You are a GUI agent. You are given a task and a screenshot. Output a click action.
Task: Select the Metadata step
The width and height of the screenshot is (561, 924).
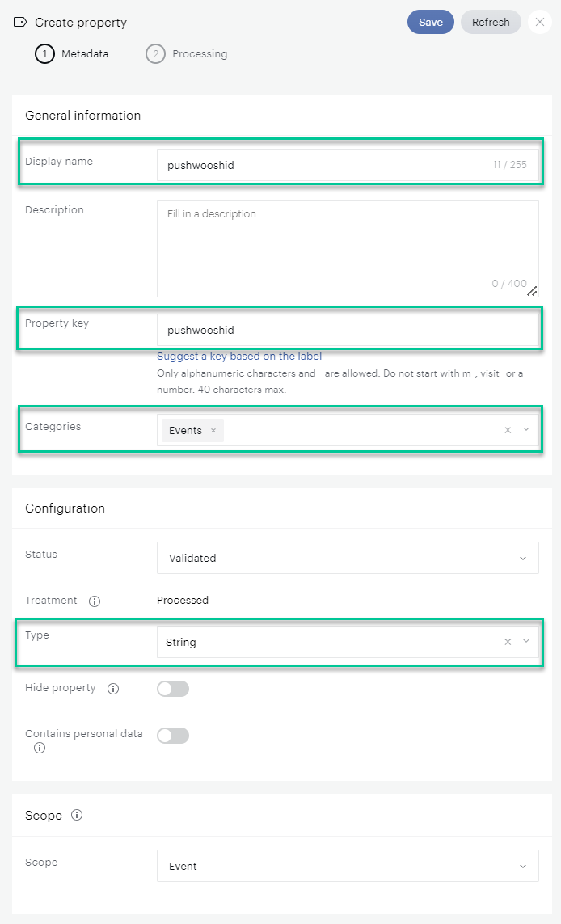tap(72, 54)
